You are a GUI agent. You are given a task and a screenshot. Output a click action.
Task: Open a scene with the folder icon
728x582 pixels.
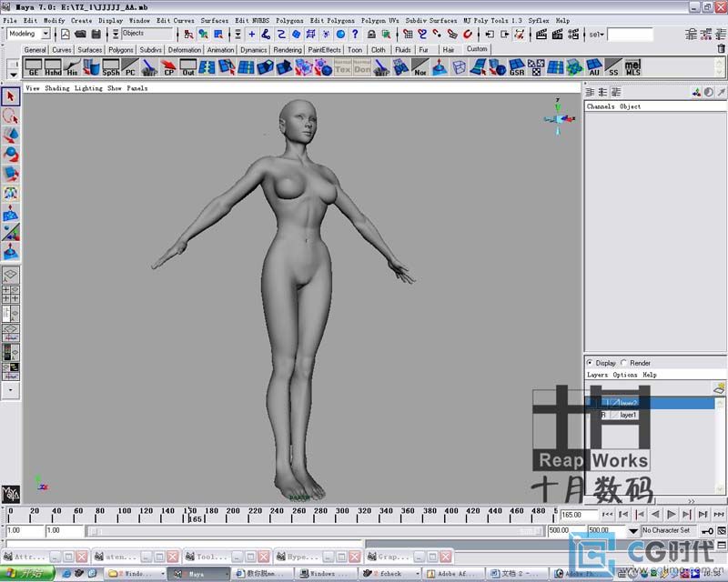pos(80,35)
